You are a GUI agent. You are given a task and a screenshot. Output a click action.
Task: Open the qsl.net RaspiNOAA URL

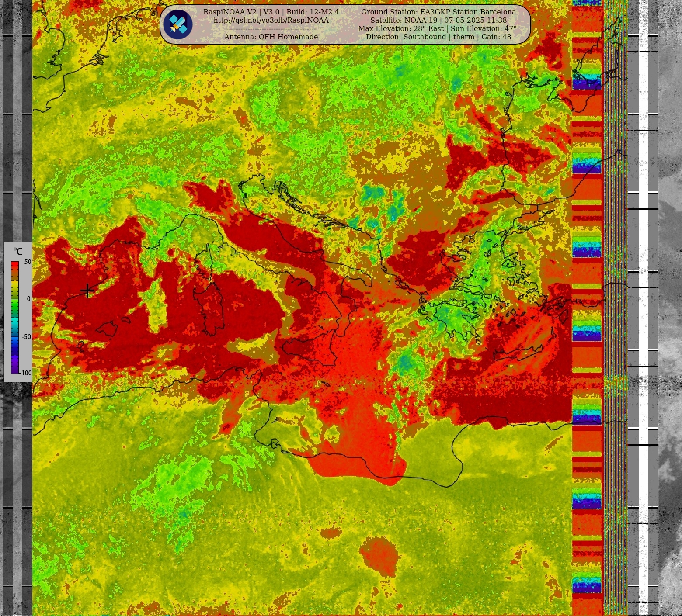pyautogui.click(x=271, y=20)
